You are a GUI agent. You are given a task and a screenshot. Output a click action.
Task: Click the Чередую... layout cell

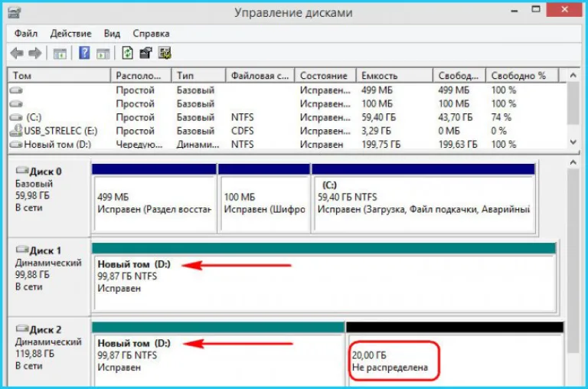[139, 145]
